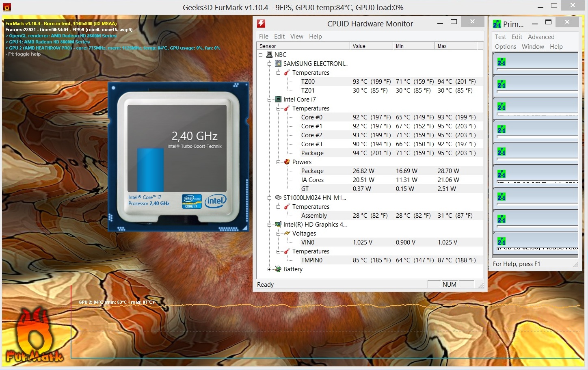Viewport: 588px width, 370px height.
Task: Open the Help menu in Prime95
Action: click(556, 46)
